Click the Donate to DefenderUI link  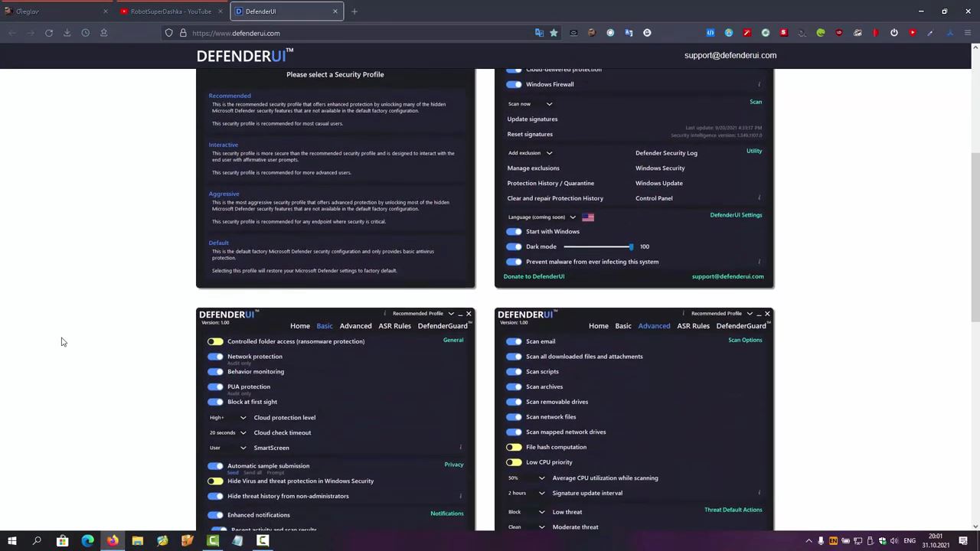(x=534, y=276)
